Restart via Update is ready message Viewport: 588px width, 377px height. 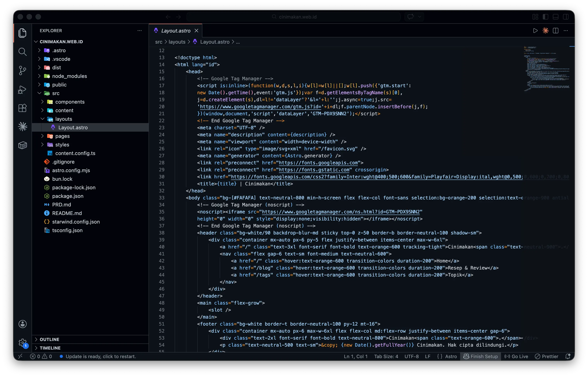(98, 356)
